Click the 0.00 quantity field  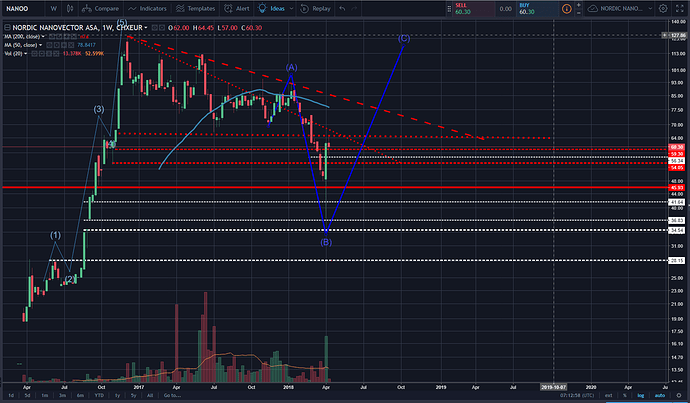506,8
